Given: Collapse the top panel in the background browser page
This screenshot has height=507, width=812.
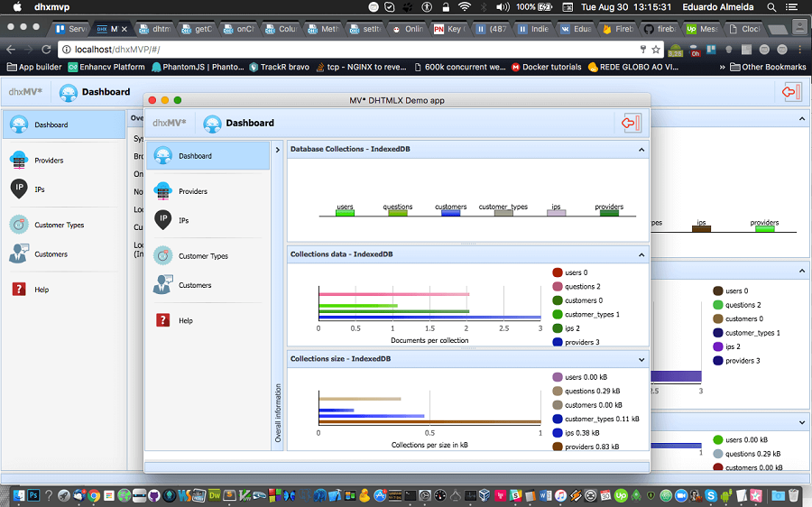Looking at the screenshot, I should coord(802,119).
